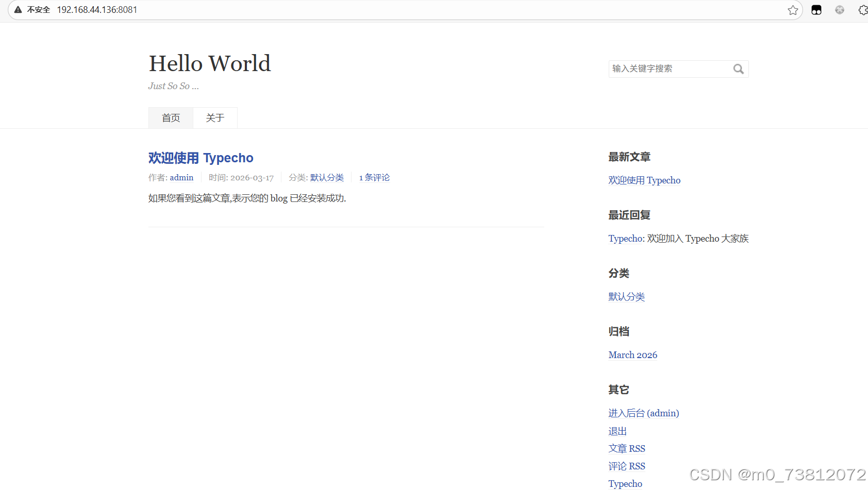Click the 不安全 security label
The height and width of the screenshot is (490, 868).
click(x=39, y=10)
